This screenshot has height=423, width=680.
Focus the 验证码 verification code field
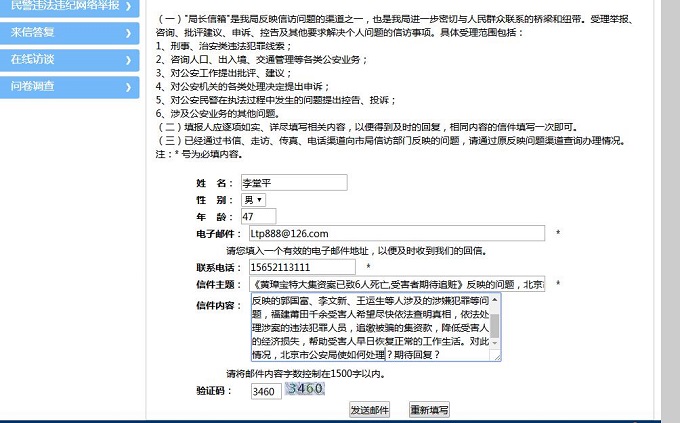[265, 391]
